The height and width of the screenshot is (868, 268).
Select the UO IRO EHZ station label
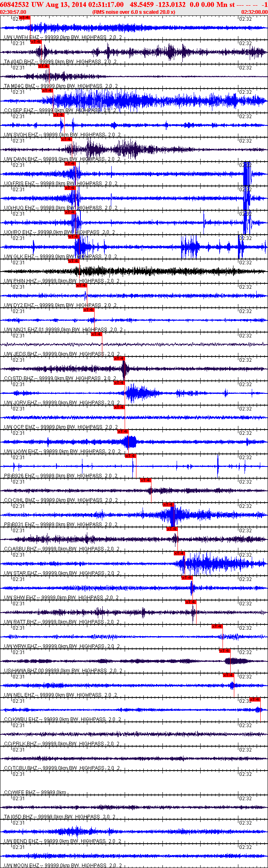click(x=59, y=232)
